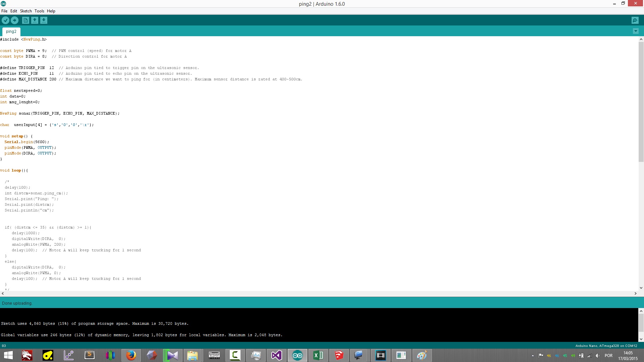The width and height of the screenshot is (644, 362).
Task: Open a sketch with the Open icon
Action: coord(35,20)
